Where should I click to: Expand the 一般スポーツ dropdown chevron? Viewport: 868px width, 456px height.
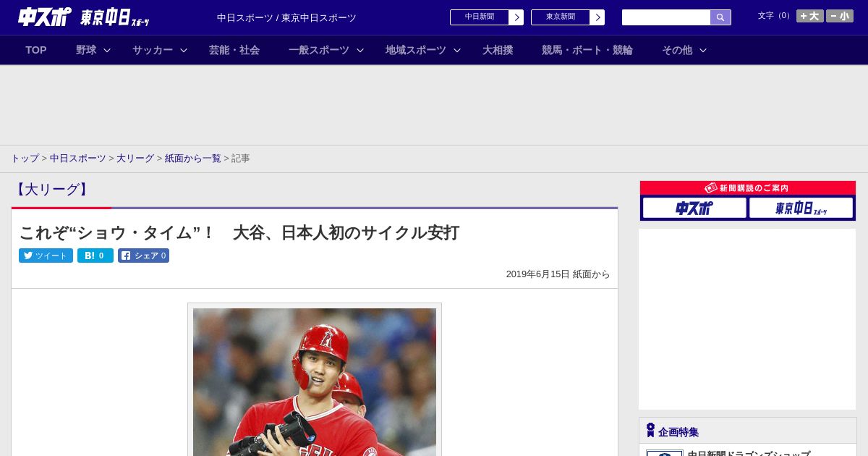[x=360, y=50]
